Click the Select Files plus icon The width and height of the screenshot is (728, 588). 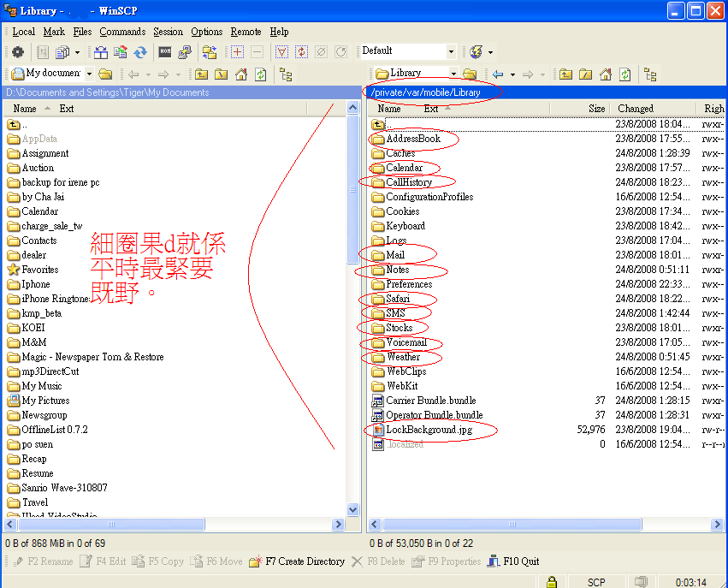pos(238,52)
